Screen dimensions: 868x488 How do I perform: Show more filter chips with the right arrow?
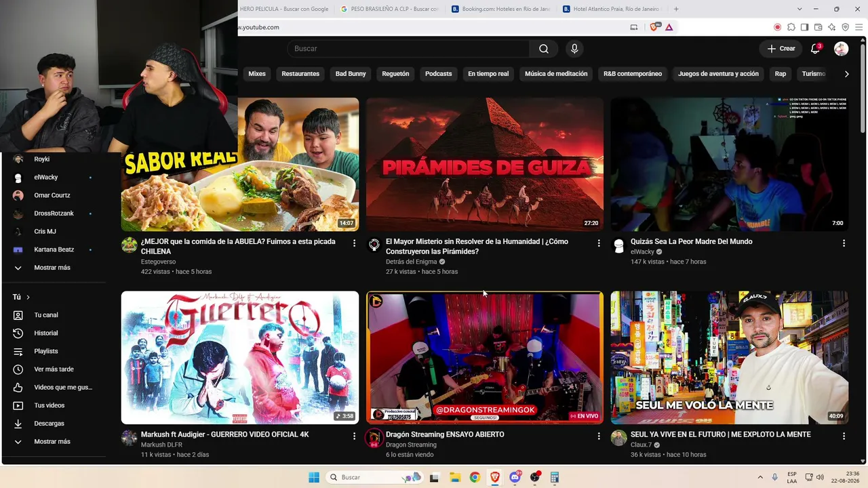[846, 74]
